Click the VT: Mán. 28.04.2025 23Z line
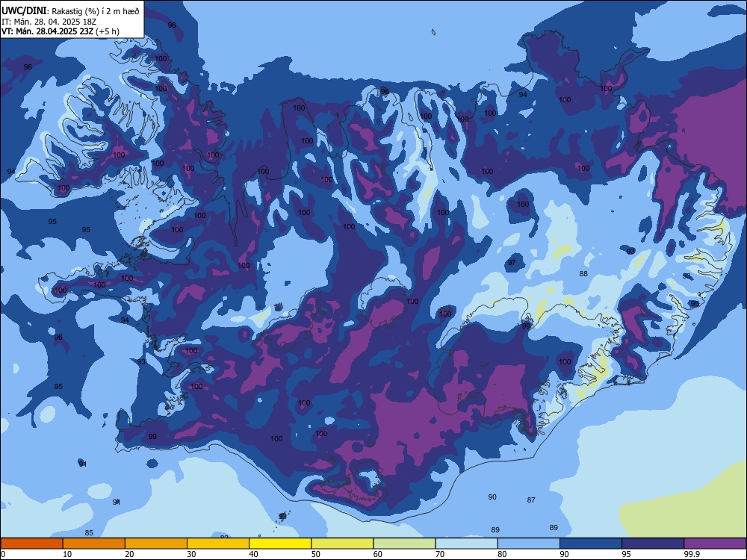This screenshot has height=560, width=747. (61, 31)
